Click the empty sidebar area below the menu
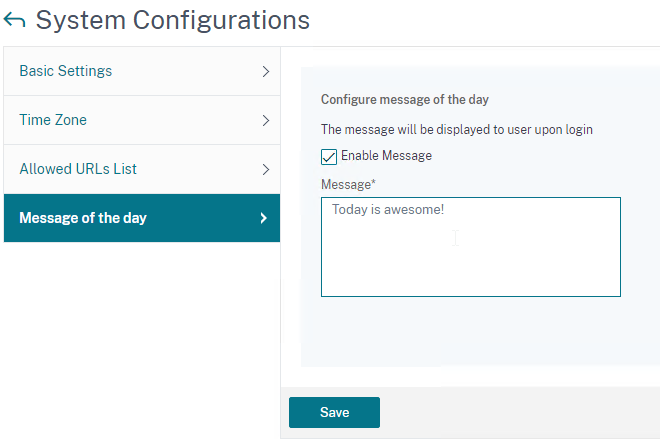 click(142, 340)
